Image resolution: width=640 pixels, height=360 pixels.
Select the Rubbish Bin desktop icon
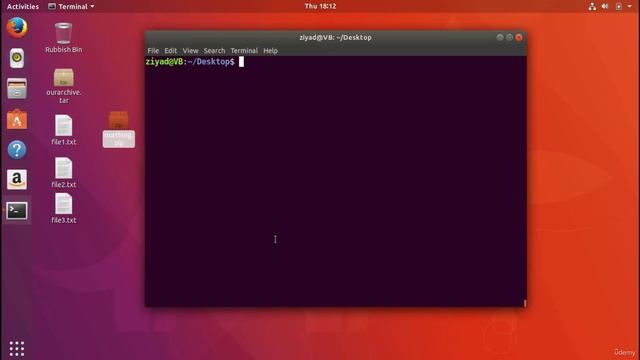(x=63, y=38)
